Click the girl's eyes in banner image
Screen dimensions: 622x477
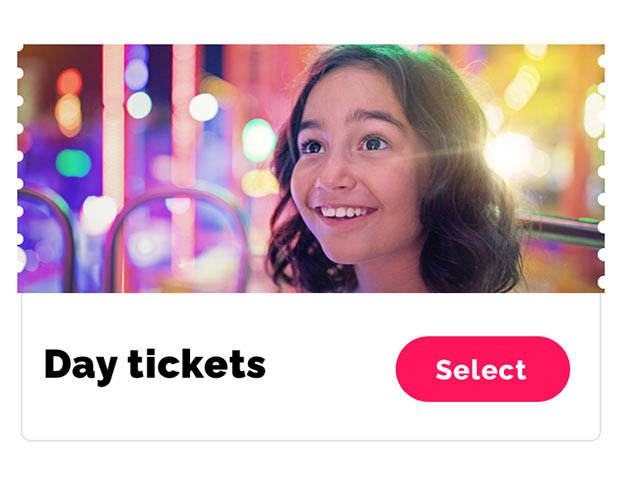point(343,145)
